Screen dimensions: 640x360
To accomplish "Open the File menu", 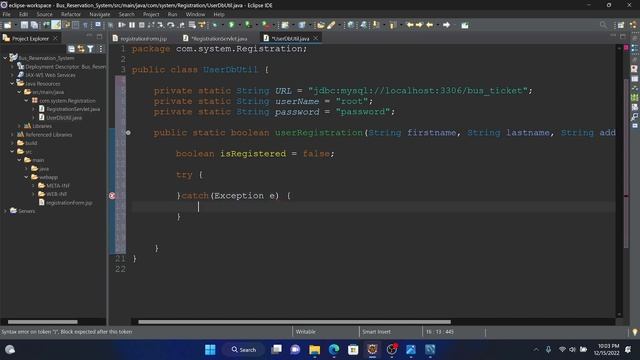I will tap(7, 14).
